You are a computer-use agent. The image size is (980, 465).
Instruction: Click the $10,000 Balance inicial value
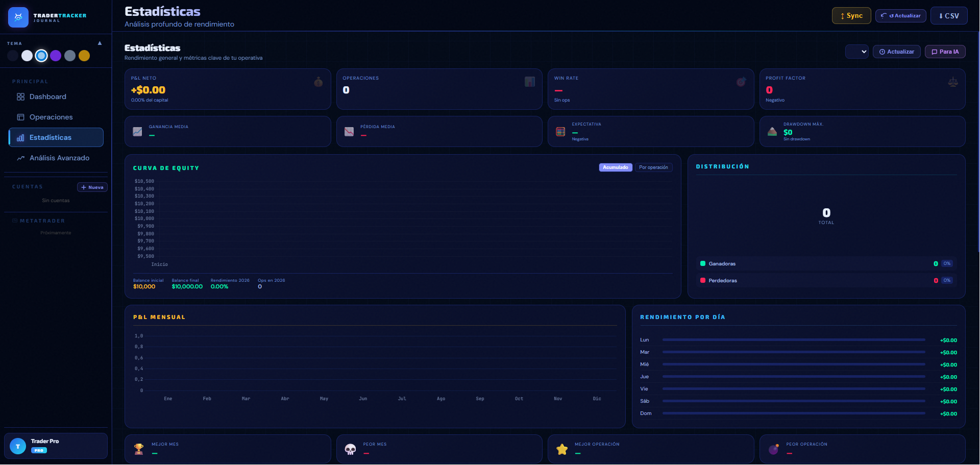click(144, 287)
